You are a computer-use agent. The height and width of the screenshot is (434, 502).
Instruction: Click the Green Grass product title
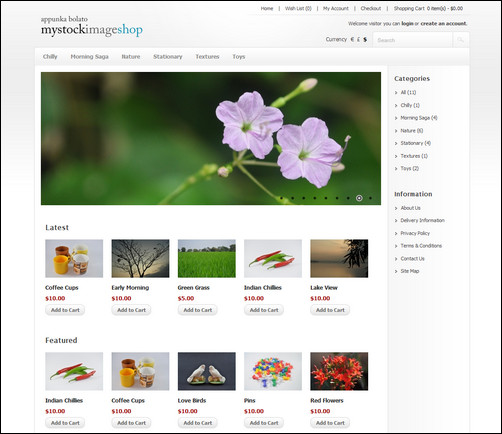[x=194, y=288]
